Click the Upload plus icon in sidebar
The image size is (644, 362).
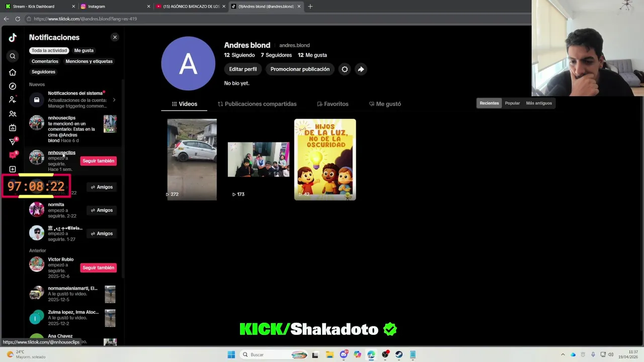pos(13,169)
